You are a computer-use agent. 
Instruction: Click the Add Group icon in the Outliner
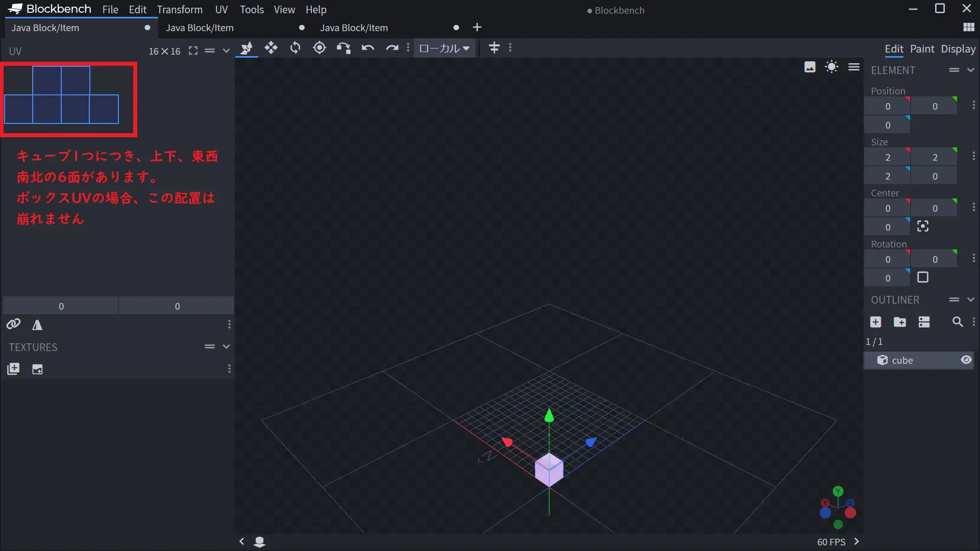tap(900, 322)
